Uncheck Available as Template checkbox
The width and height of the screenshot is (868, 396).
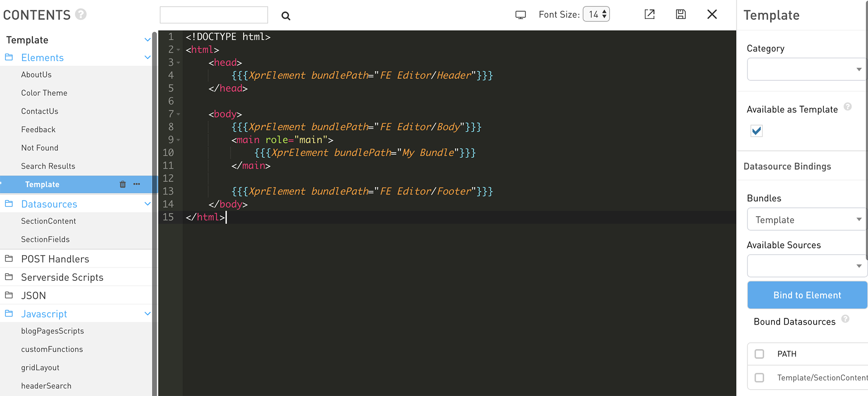(756, 131)
